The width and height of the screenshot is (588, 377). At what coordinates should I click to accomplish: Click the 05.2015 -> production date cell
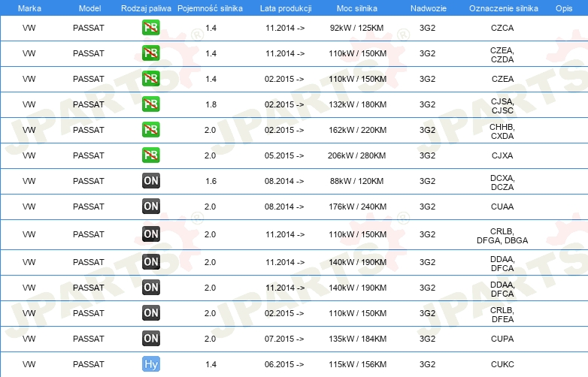[284, 155]
